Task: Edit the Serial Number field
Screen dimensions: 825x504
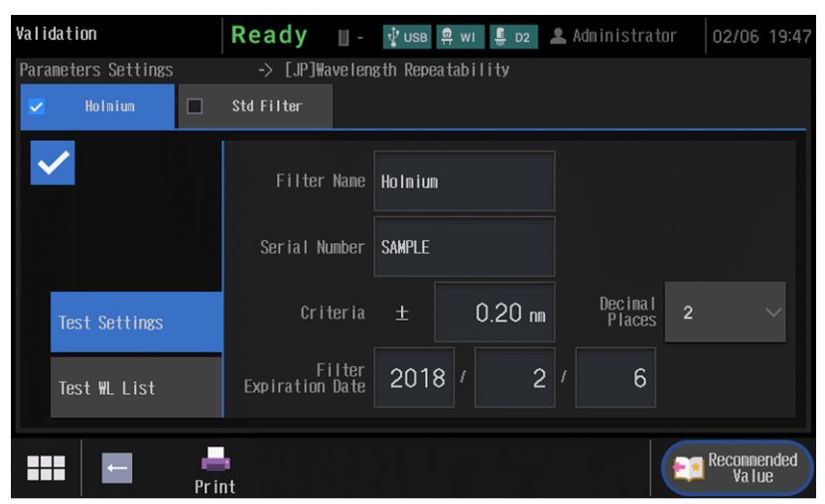Action: (464, 247)
